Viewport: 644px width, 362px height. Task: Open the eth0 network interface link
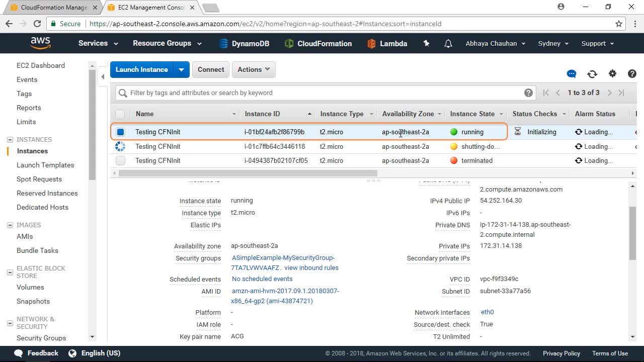click(488, 312)
